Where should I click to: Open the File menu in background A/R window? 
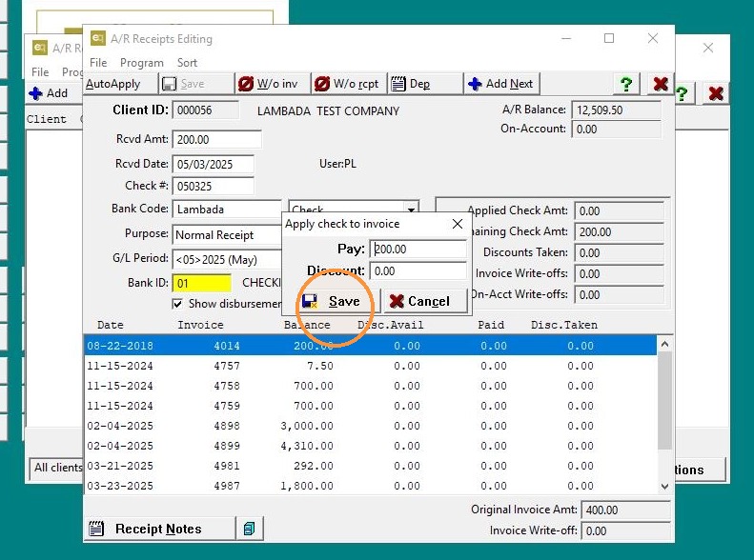point(40,72)
